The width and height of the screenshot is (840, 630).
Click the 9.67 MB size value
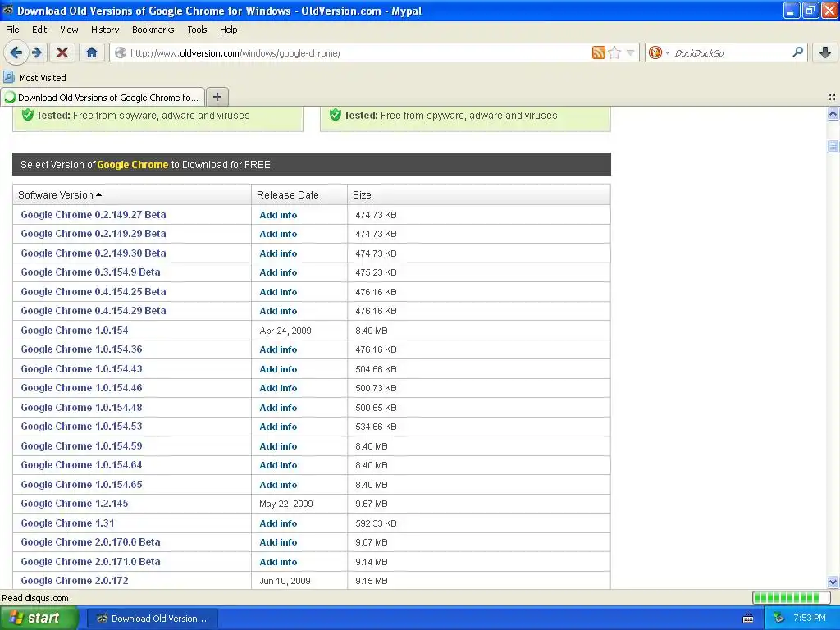[372, 504]
